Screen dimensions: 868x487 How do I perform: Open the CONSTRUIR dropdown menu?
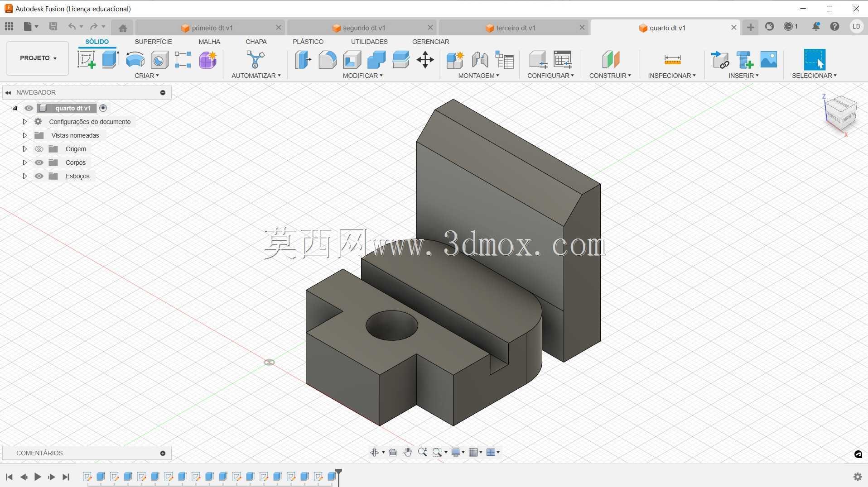610,76
